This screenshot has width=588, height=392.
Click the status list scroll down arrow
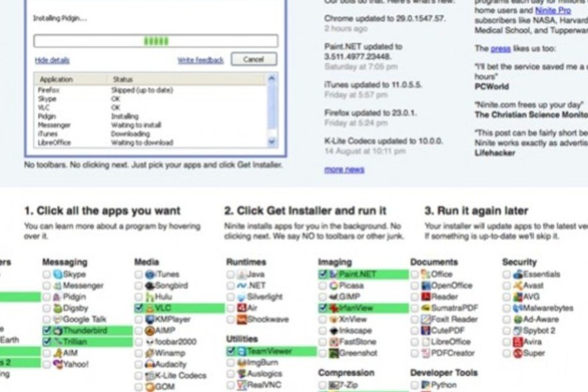[272, 142]
